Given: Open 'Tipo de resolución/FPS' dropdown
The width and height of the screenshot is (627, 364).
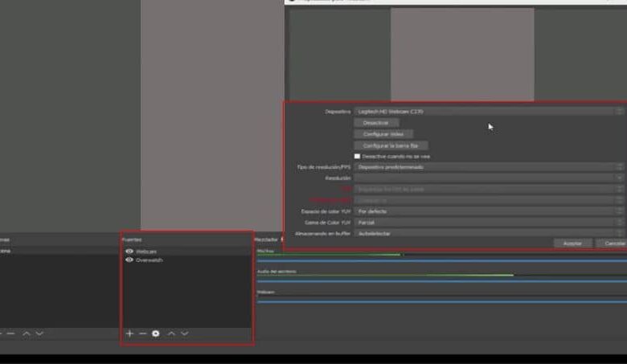Looking at the screenshot, I should (488, 167).
